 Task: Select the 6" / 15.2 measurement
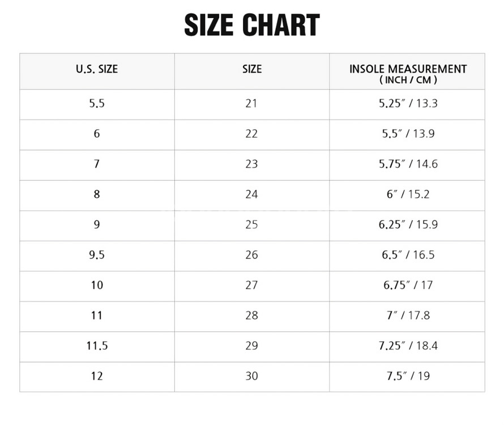pyautogui.click(x=408, y=194)
